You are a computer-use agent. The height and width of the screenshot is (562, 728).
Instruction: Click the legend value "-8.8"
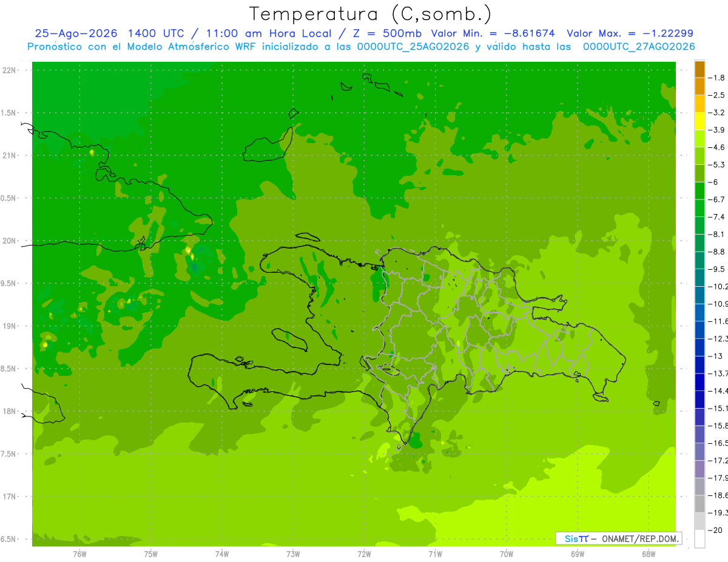coord(717,252)
